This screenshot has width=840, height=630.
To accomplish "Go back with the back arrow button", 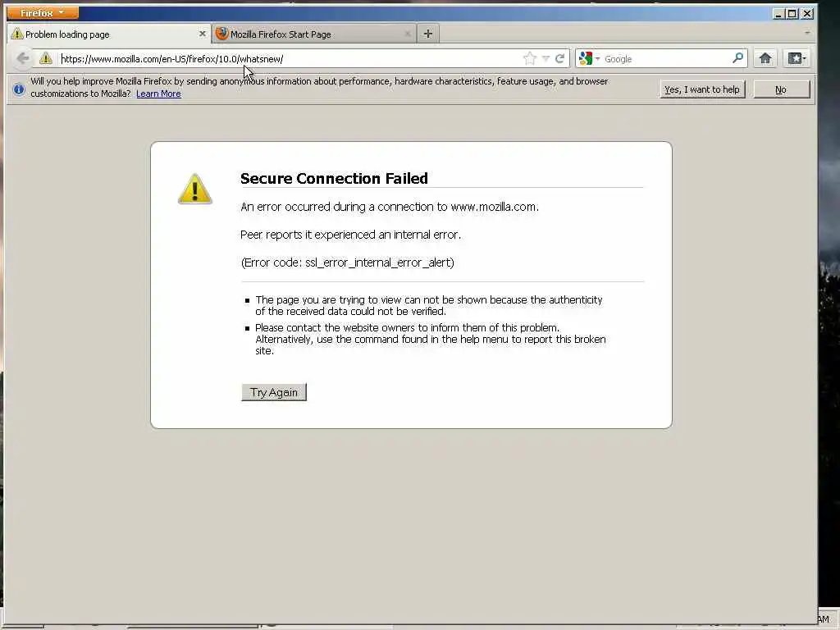I will (x=22, y=58).
